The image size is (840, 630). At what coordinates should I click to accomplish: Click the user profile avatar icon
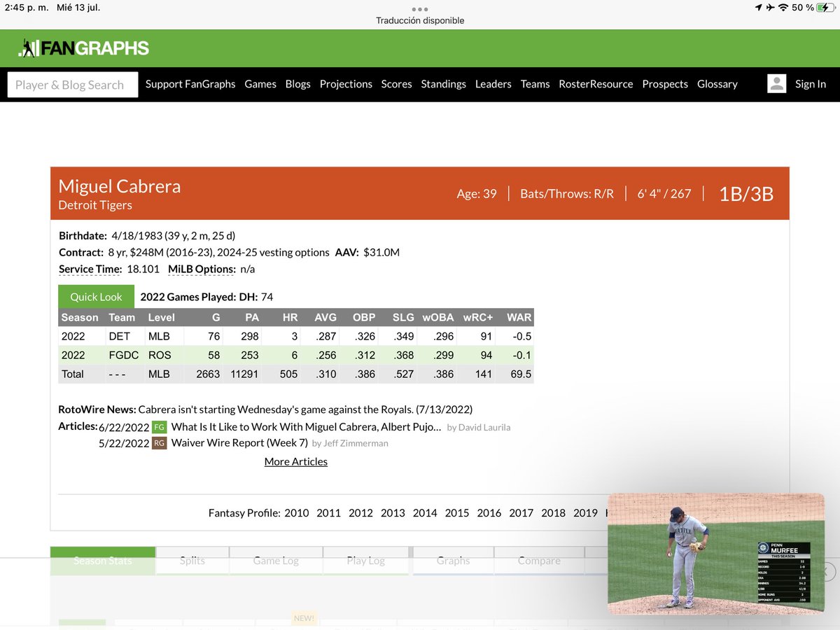pyautogui.click(x=777, y=84)
